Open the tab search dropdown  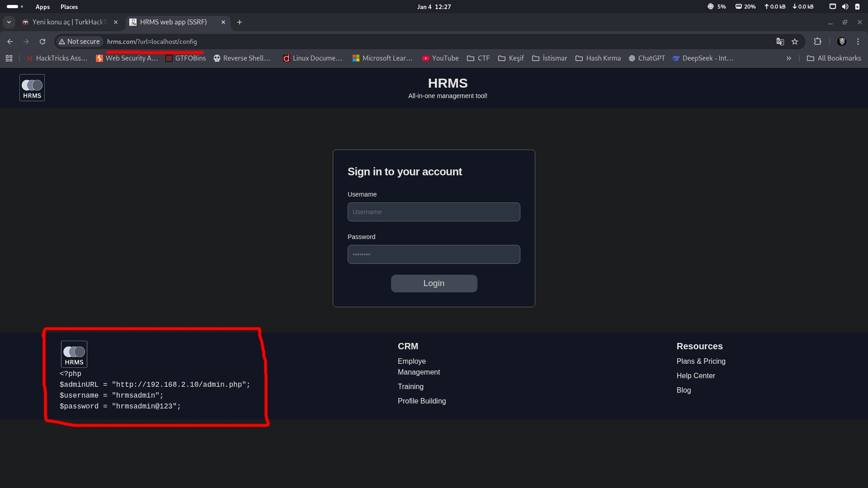click(x=9, y=22)
